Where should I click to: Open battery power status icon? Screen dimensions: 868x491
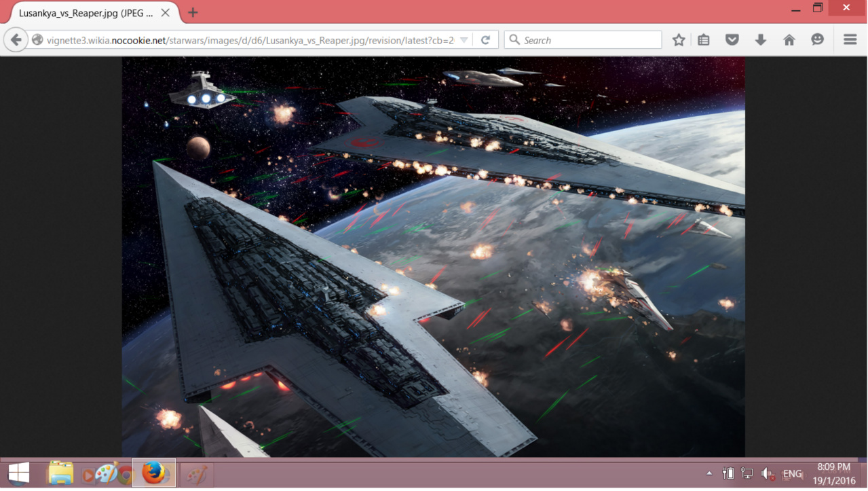click(728, 473)
